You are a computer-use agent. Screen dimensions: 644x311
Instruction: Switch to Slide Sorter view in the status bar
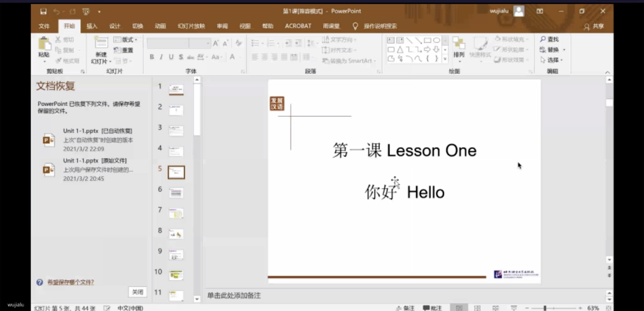(477, 308)
